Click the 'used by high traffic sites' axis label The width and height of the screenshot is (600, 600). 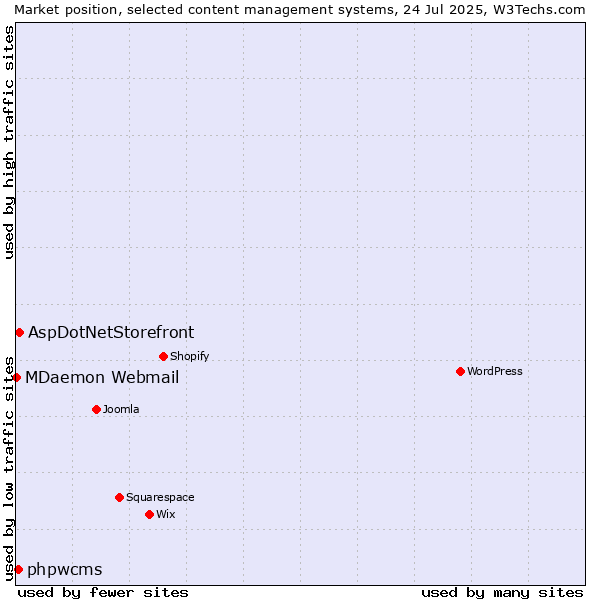9,142
